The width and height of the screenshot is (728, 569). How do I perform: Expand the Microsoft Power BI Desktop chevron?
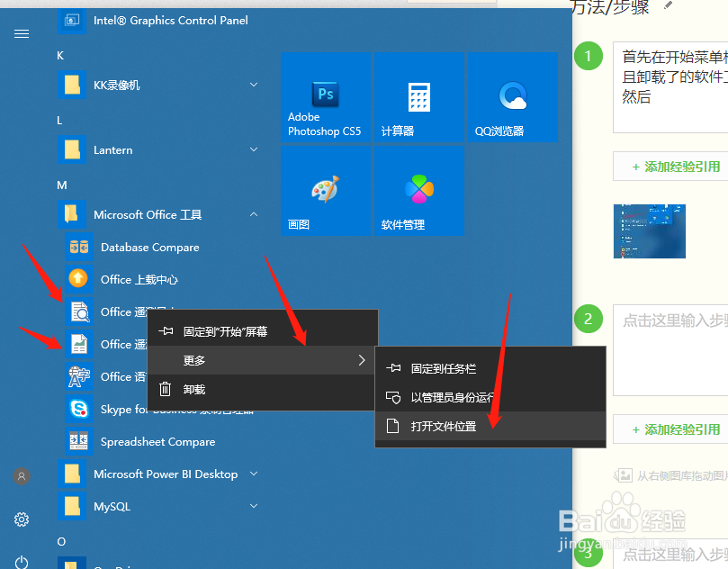(x=254, y=474)
